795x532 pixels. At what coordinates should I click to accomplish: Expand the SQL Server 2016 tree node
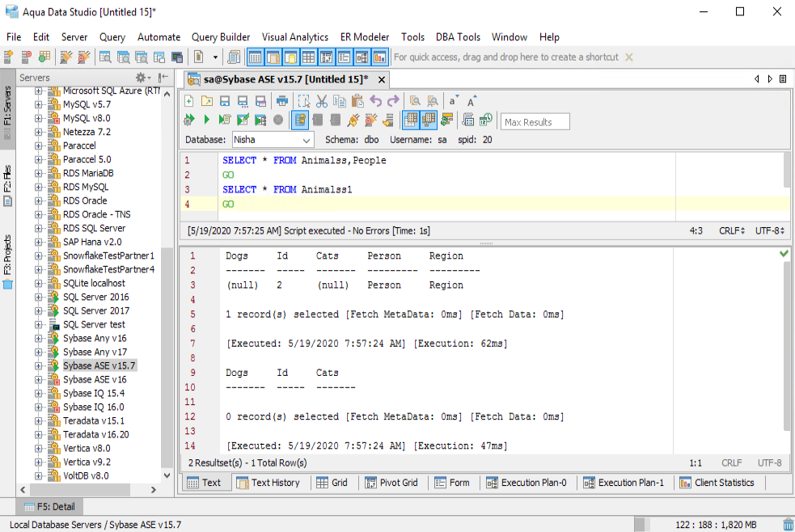(38, 297)
